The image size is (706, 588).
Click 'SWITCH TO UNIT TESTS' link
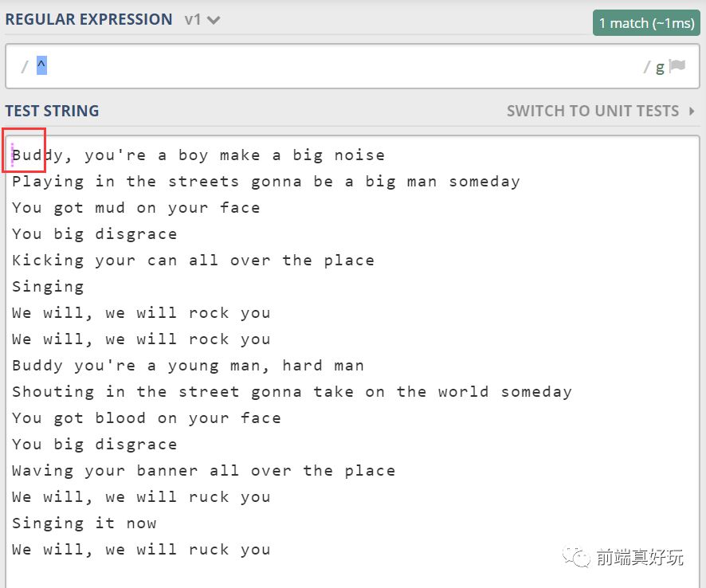[x=593, y=111]
